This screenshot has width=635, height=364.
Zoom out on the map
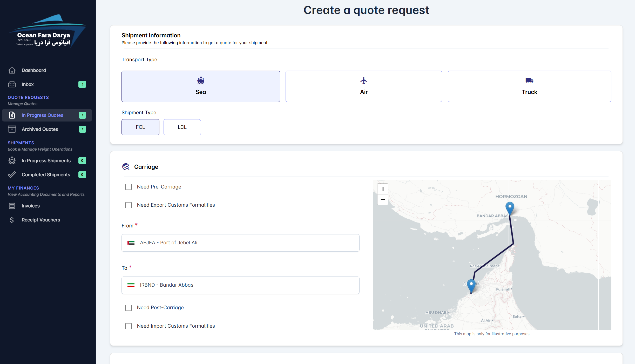pos(383,200)
